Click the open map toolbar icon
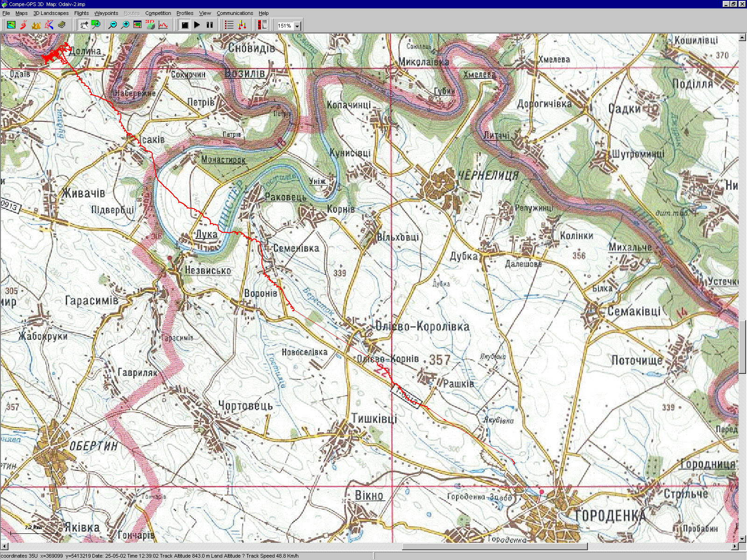747x560 pixels. 11,25
